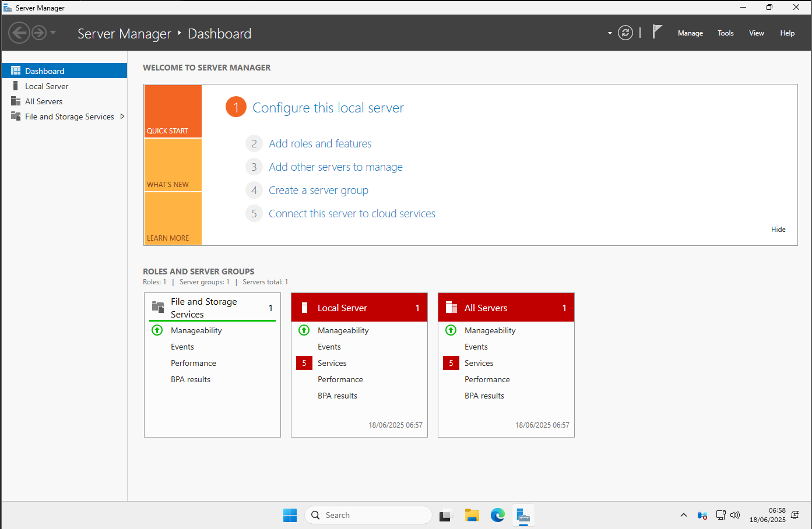812x529 pixels.
Task: Open Manageability in File and Storage Services tile
Action: coord(196,330)
